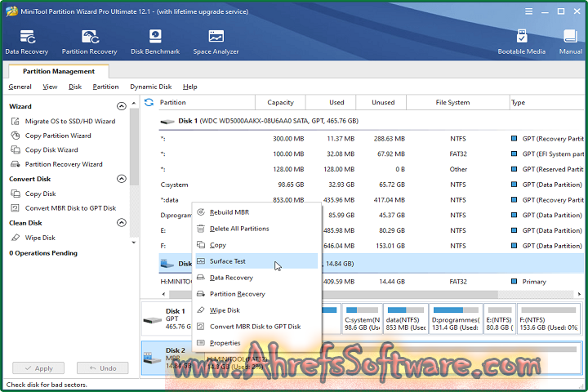The width and height of the screenshot is (588, 392).
Task: Open the Dynamic Disk menu
Action: [x=151, y=87]
